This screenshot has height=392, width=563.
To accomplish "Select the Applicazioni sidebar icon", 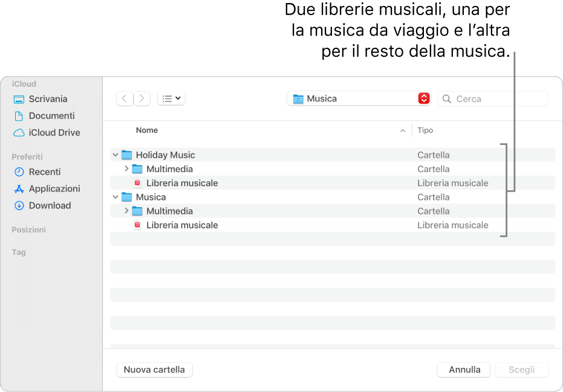I will (19, 188).
